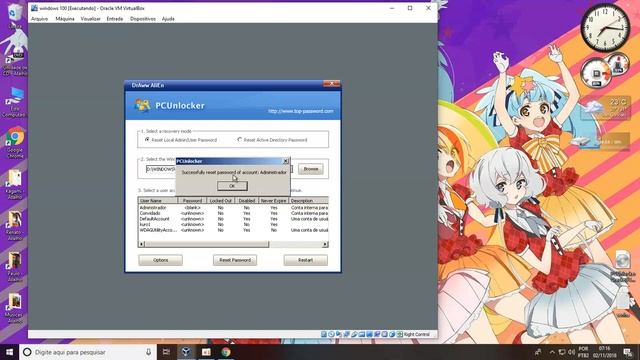Open the Paulo - Atalho desktop shortcut
Screen dimensions: 640x360
[x=15, y=267]
